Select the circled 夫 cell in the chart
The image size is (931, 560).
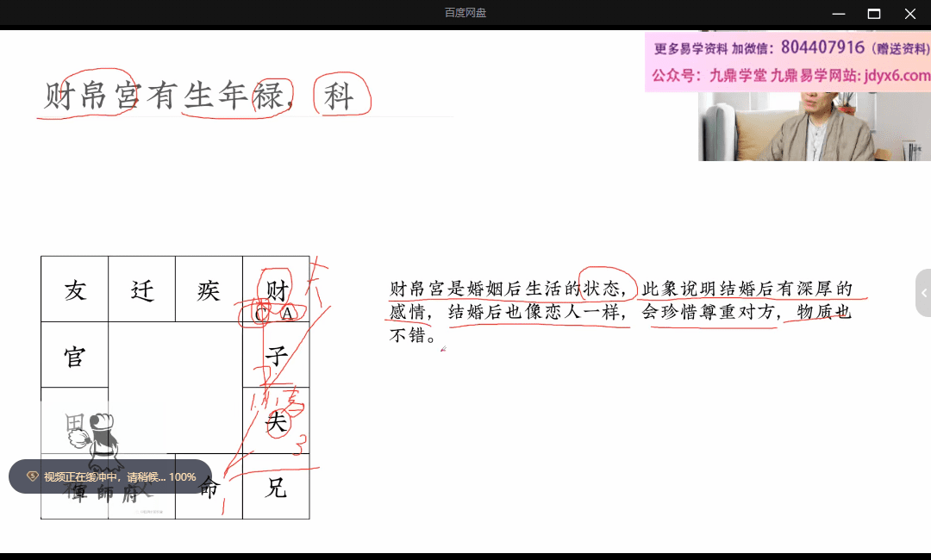click(x=276, y=422)
